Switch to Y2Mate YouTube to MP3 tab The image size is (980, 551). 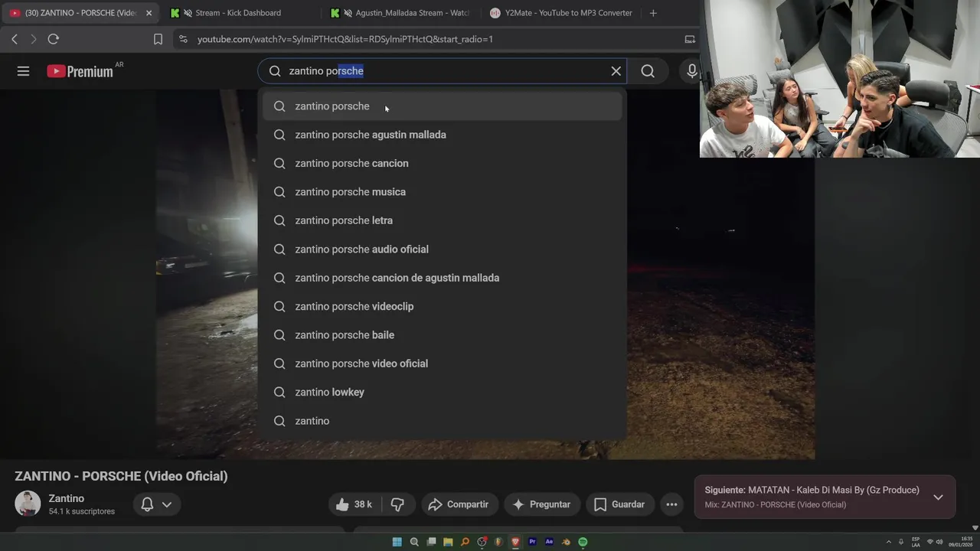tap(562, 13)
